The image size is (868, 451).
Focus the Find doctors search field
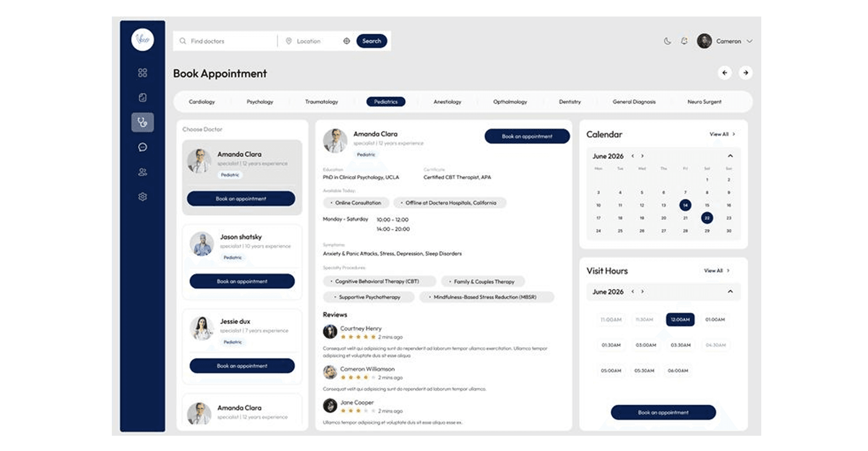226,41
